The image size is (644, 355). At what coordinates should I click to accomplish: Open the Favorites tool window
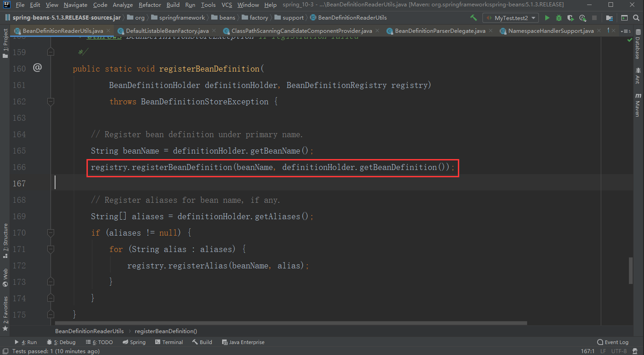(x=5, y=313)
